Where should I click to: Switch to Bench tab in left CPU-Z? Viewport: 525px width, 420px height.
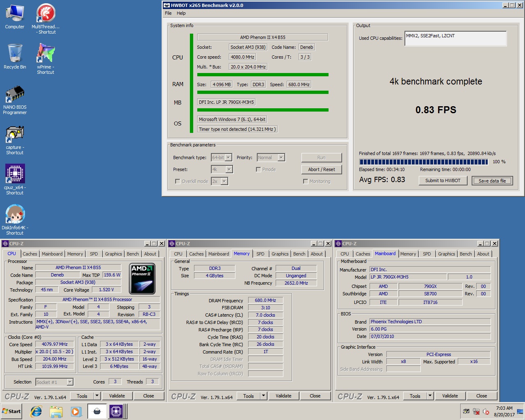pos(133,254)
